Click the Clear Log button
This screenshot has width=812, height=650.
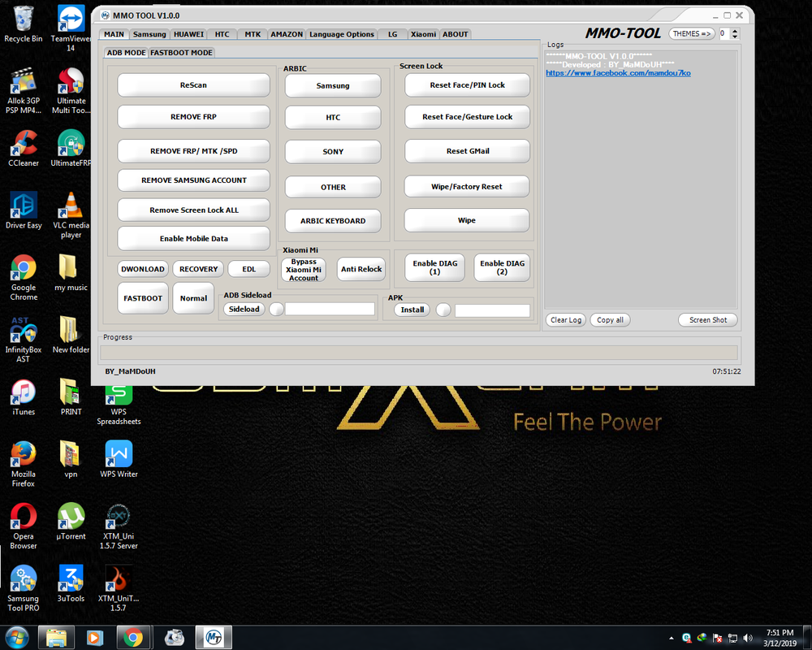[x=565, y=320]
